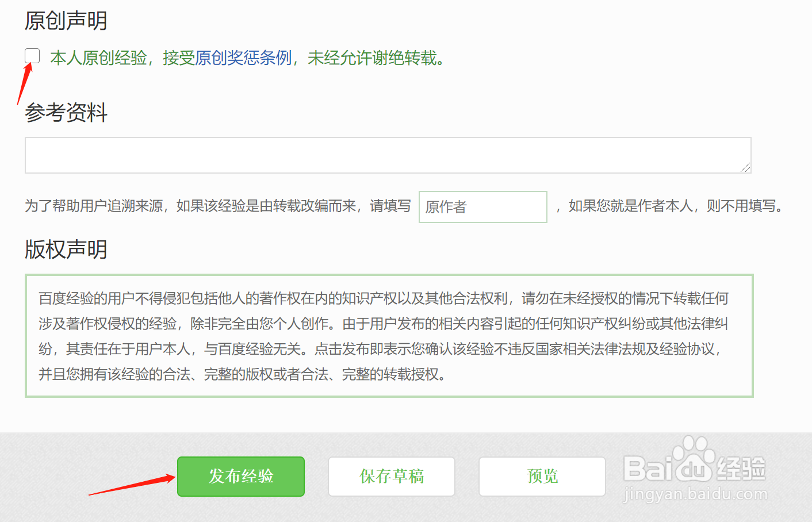Image resolution: width=812 pixels, height=522 pixels.
Task: Select the 参考资料 section heading
Action: click(x=66, y=113)
